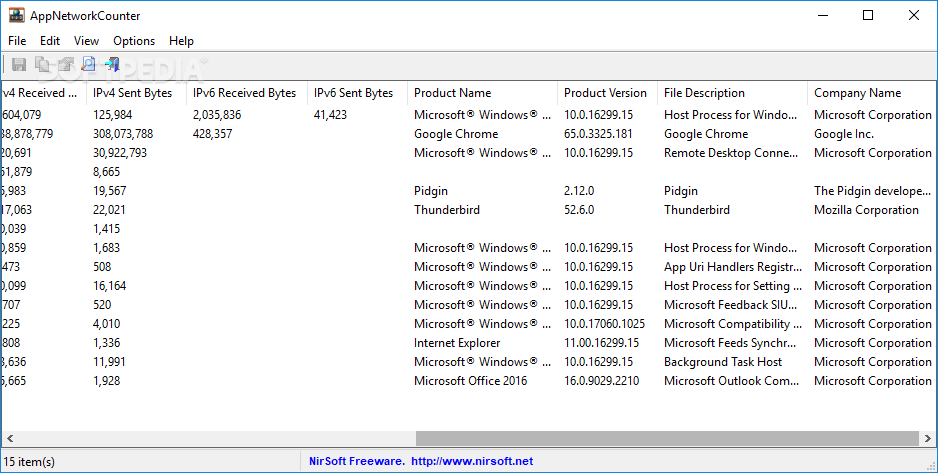Open the Find magnifier toolbar icon
Image resolution: width=938 pixels, height=473 pixels.
pyautogui.click(x=89, y=64)
